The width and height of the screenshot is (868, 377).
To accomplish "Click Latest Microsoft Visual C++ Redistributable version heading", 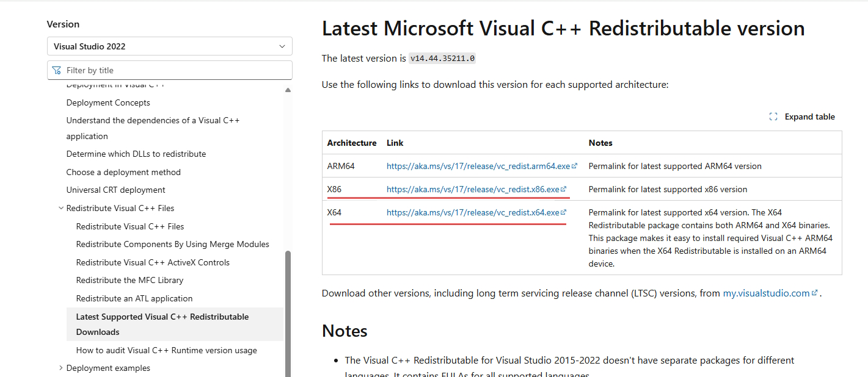I will (x=563, y=29).
